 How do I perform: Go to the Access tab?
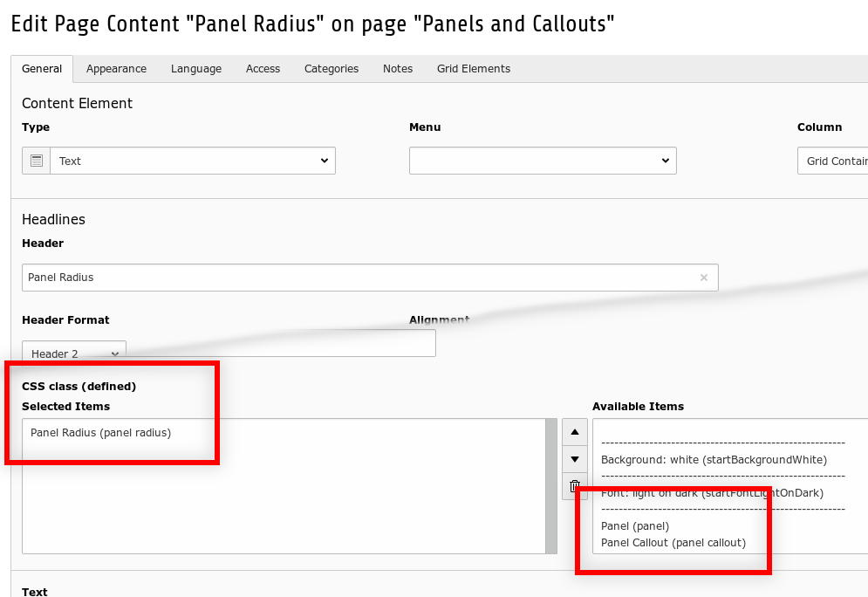pyautogui.click(x=263, y=69)
